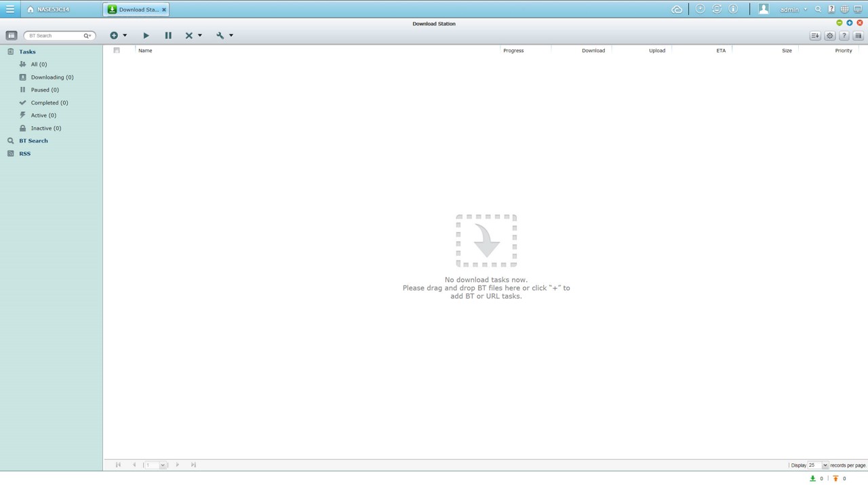868x485 pixels.
Task: Open external devices sync icon
Action: tap(717, 9)
